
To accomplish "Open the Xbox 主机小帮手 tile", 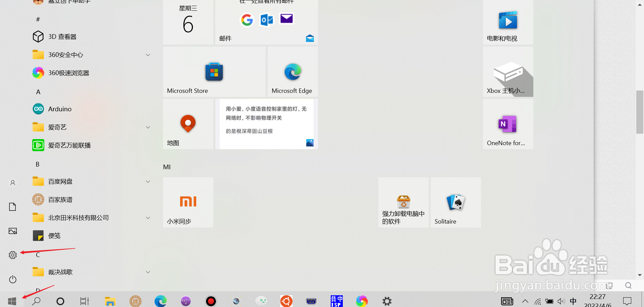I will (508, 72).
